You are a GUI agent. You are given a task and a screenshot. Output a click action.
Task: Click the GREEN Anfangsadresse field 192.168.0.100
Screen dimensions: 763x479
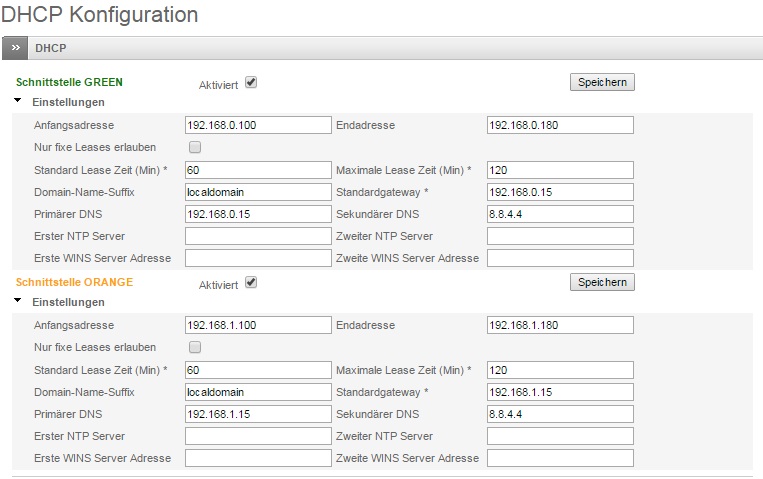tap(257, 125)
